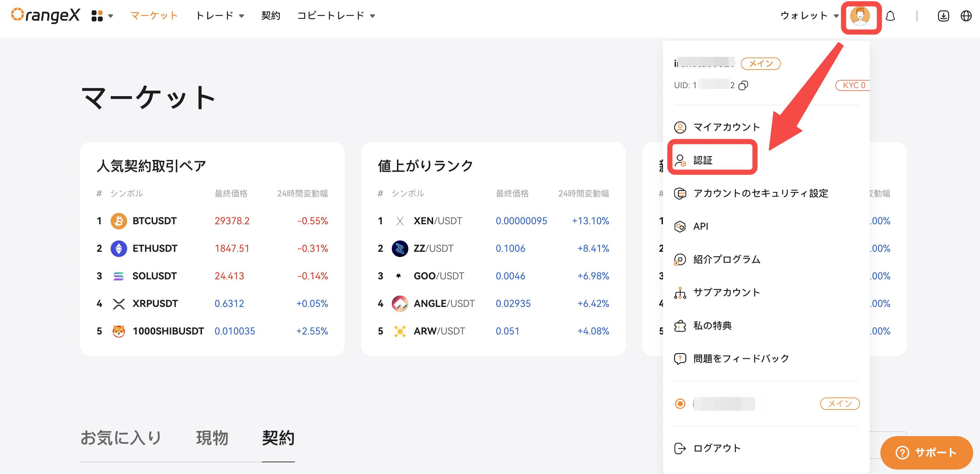Click the 私の特典 coupon icon
The image size is (980, 474).
click(680, 326)
